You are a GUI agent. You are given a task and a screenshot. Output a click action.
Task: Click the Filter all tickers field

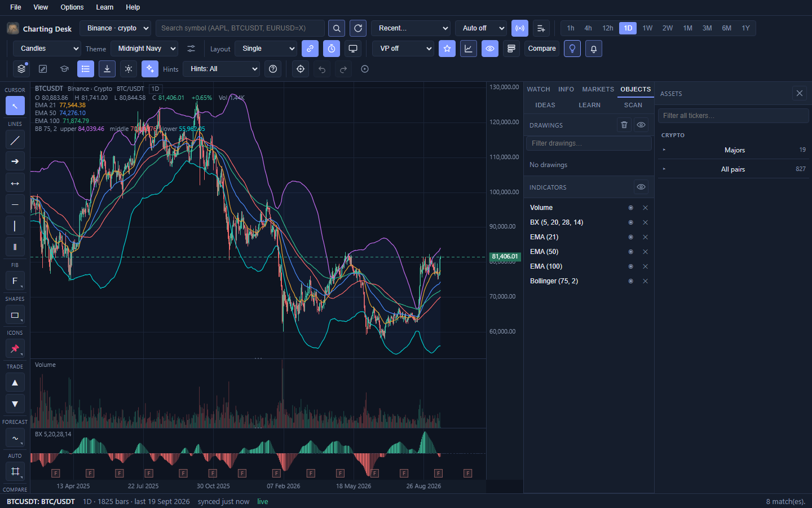[x=734, y=116]
